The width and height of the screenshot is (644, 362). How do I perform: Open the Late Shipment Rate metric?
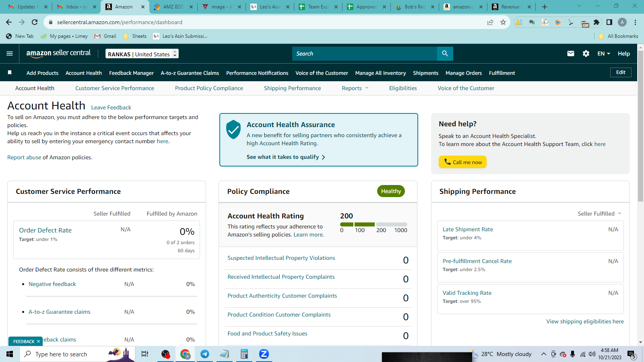click(x=468, y=229)
